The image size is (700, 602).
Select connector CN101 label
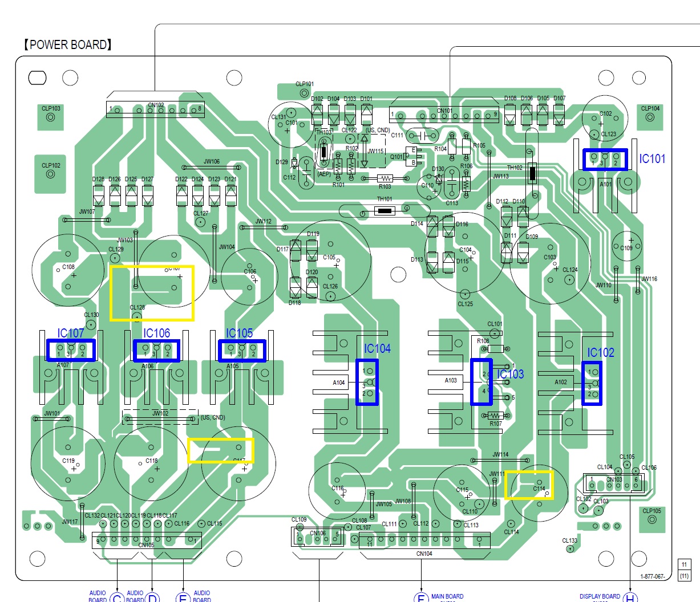(445, 111)
